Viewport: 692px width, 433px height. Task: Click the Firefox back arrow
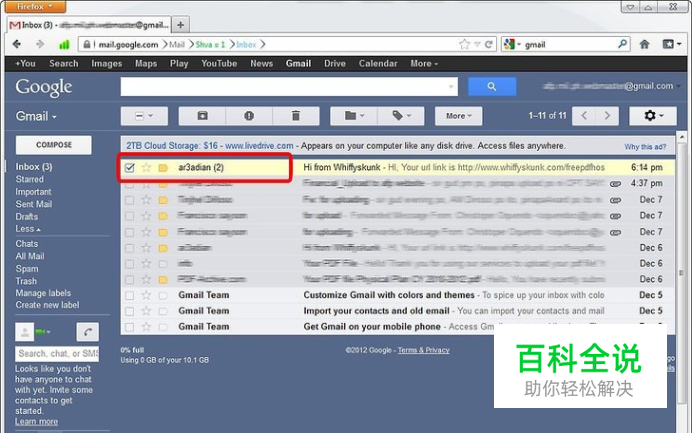tap(17, 44)
